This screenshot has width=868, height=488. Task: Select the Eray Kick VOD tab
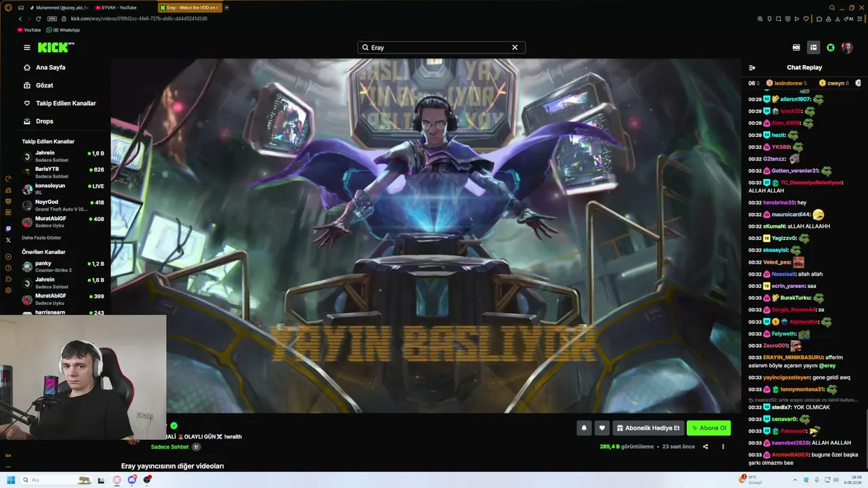click(x=190, y=7)
